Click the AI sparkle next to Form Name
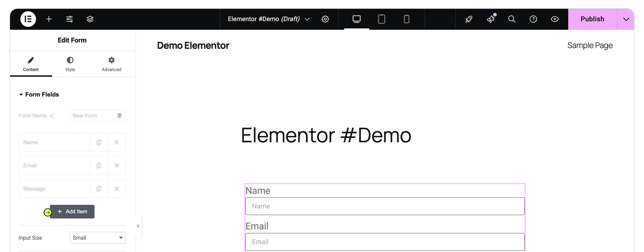The width and height of the screenshot is (644, 252). (x=52, y=116)
